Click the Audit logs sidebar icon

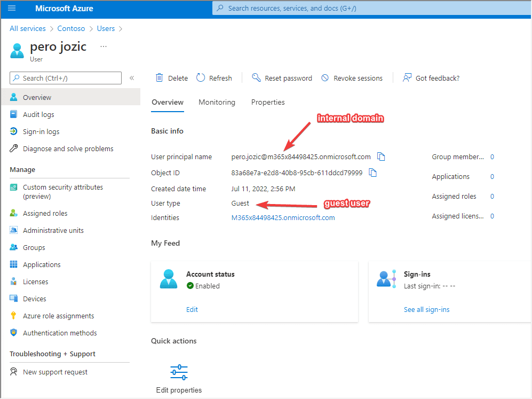point(13,114)
